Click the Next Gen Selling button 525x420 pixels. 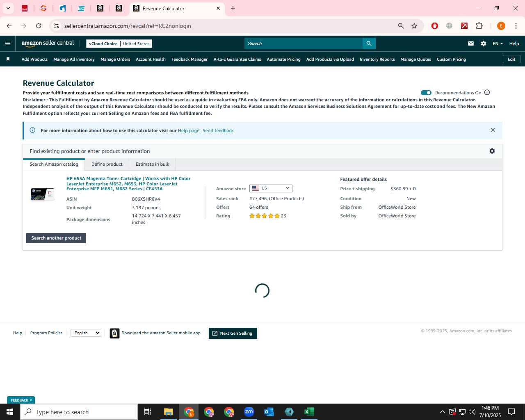coord(233,333)
